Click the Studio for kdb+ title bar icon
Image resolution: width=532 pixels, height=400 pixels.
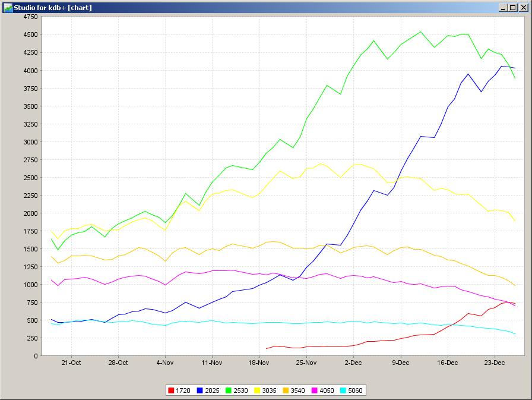click(8, 8)
